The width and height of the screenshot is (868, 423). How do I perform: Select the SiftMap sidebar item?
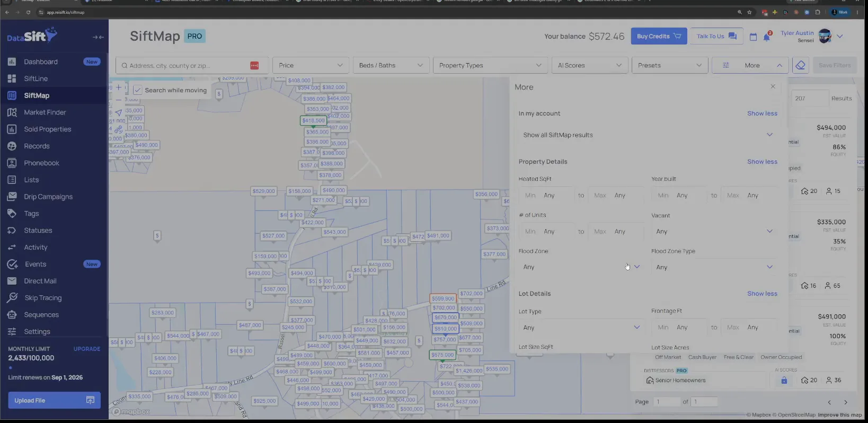pos(53,95)
